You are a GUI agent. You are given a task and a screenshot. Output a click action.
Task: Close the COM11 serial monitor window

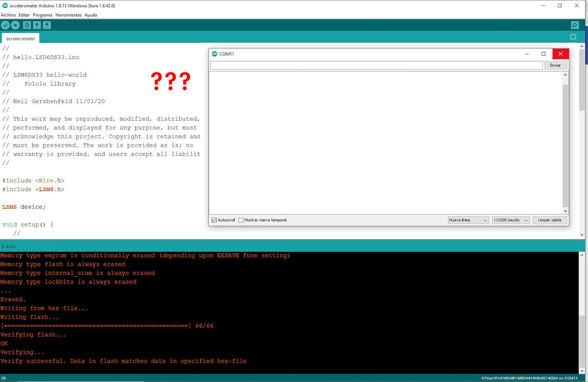click(561, 54)
